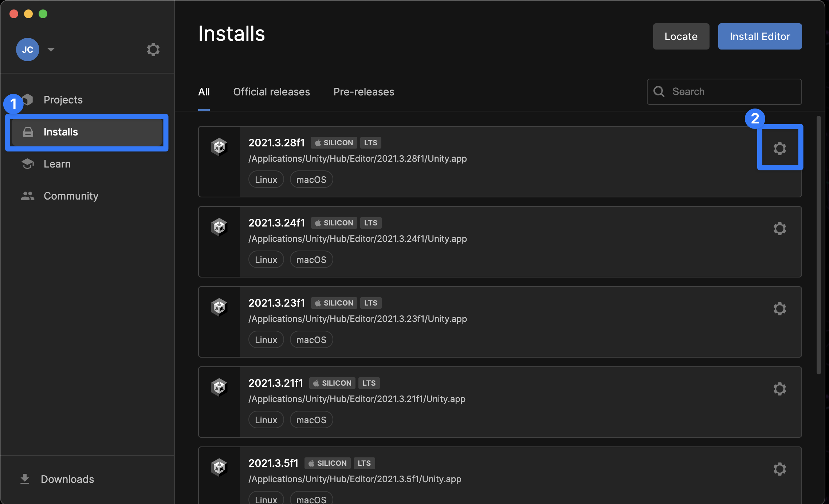This screenshot has height=504, width=829.
Task: Click the Locate button
Action: 680,36
